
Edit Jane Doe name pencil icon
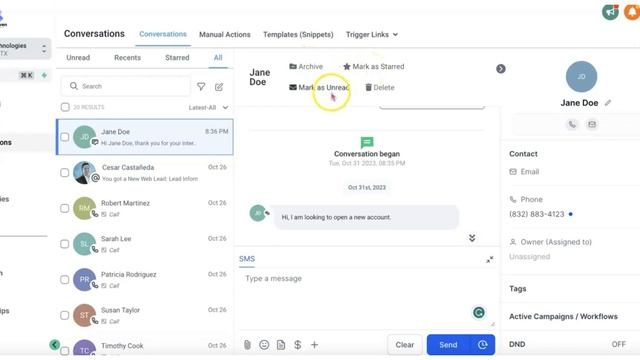[608, 103]
